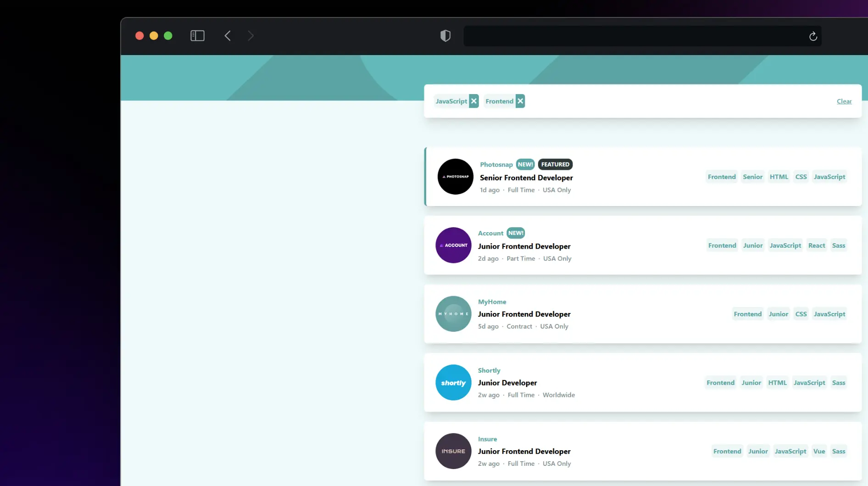The width and height of the screenshot is (868, 486).
Task: Select JavaScript tag on Insure card
Action: coord(790,451)
